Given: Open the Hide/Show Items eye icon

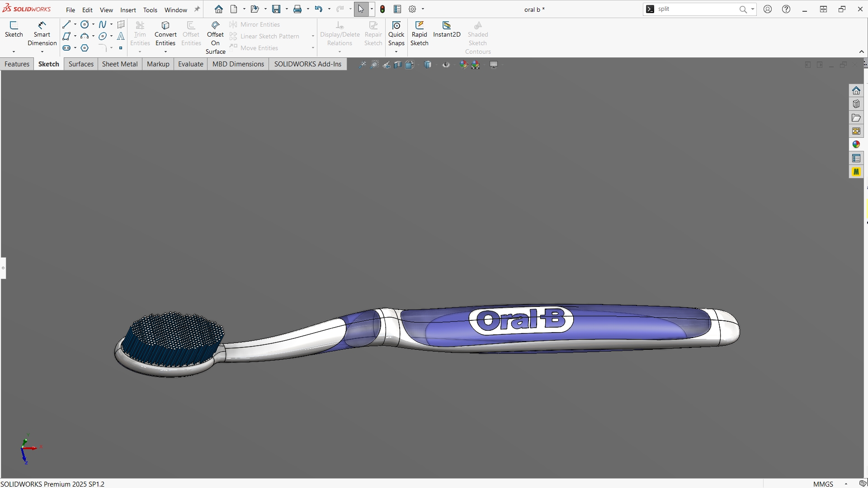Looking at the screenshot, I should [x=446, y=65].
